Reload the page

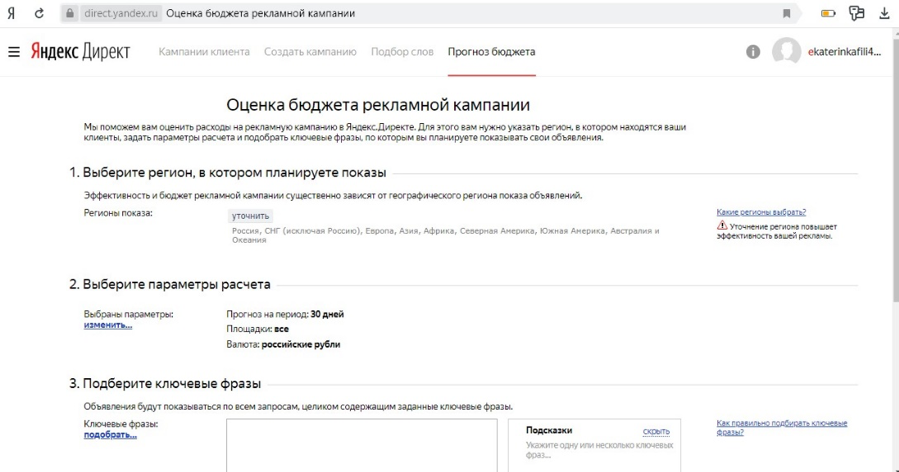tap(39, 13)
